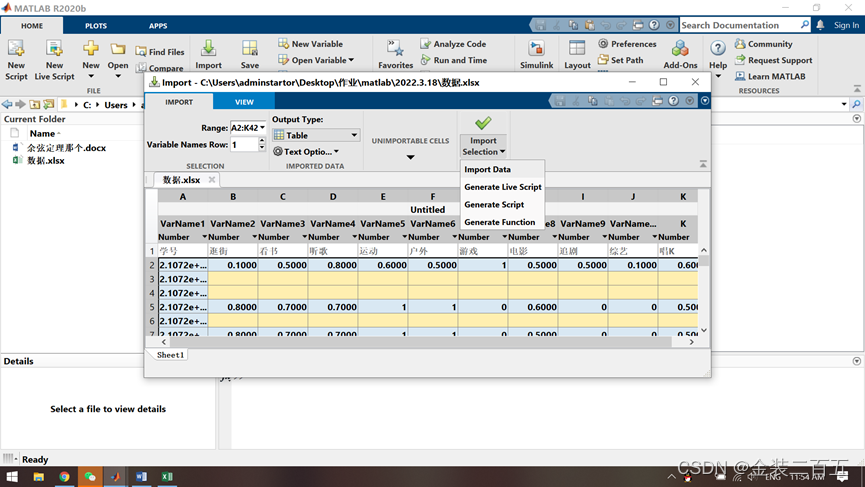This screenshot has width=865, height=487.
Task: Click the notification bell icon
Action: (x=820, y=25)
